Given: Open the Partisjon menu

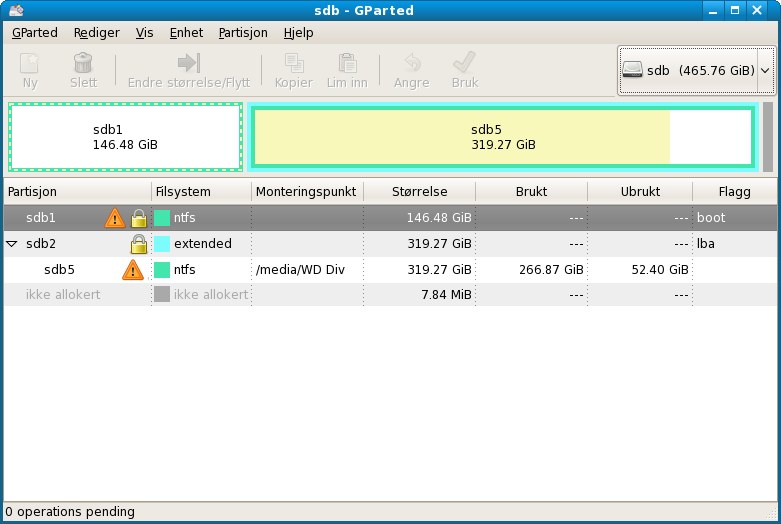Looking at the screenshot, I should [243, 33].
